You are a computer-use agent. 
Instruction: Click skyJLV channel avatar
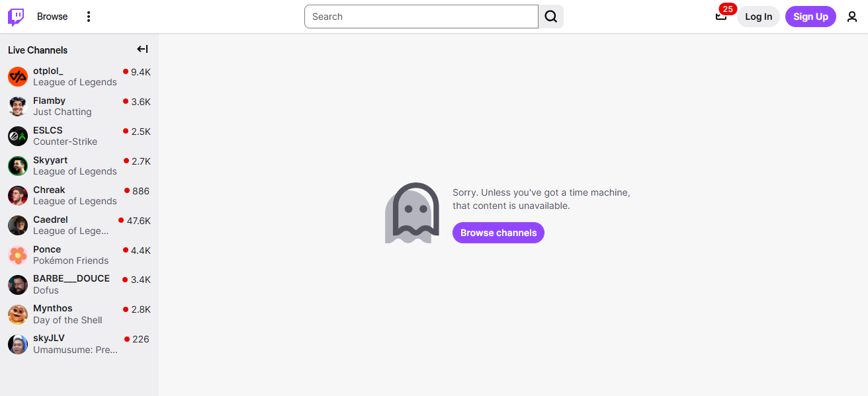pos(18,344)
